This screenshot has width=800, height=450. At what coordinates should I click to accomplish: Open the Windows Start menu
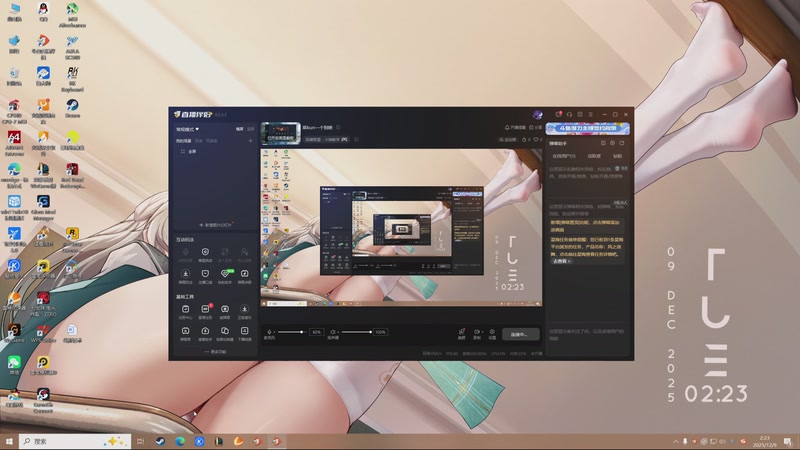[x=9, y=441]
